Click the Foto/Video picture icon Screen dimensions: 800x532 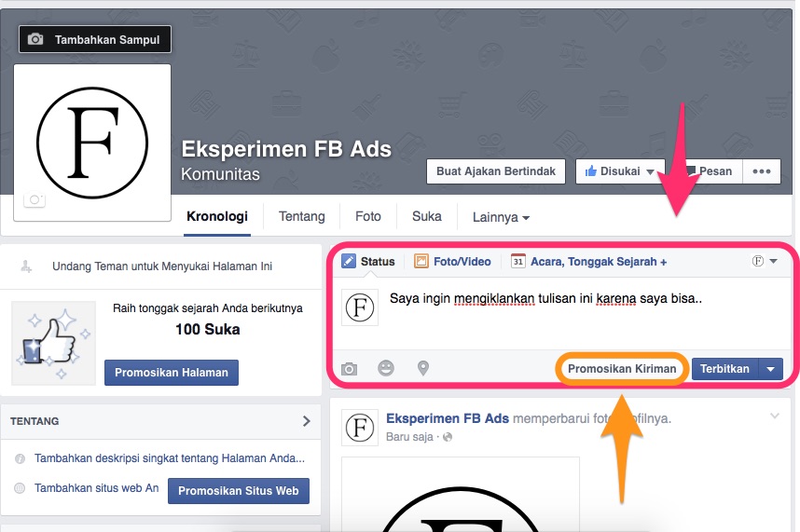[x=421, y=262]
